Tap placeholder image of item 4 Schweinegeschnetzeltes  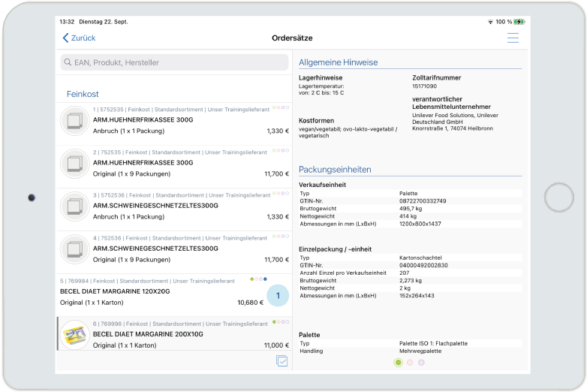coord(74,249)
